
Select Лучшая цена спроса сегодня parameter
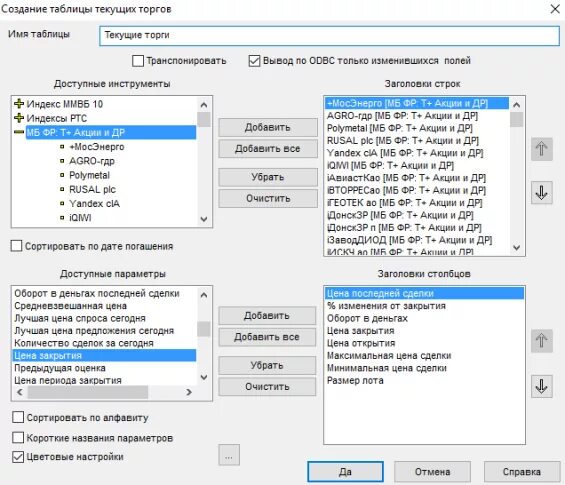pos(104,319)
